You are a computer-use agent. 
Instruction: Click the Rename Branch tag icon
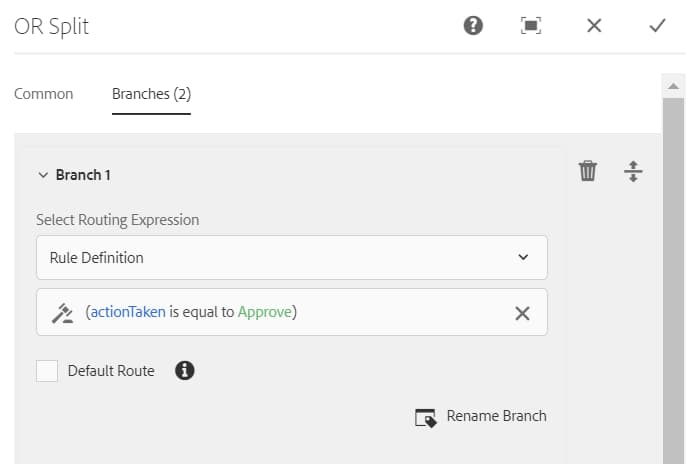tap(426, 417)
